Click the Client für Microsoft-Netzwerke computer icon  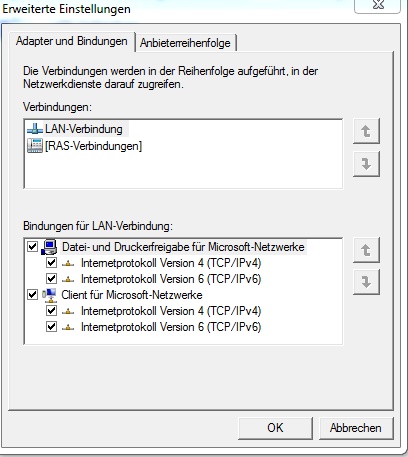49,295
